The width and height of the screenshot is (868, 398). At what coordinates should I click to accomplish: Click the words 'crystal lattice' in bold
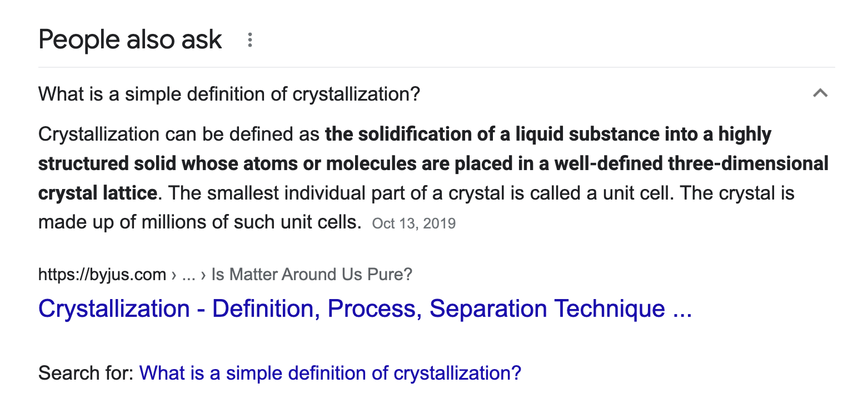click(x=97, y=193)
